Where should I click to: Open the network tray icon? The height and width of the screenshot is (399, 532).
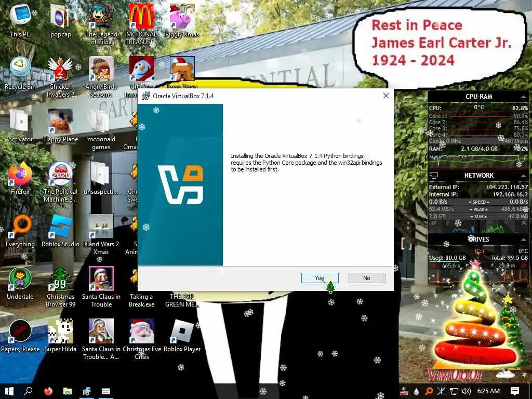(454, 391)
